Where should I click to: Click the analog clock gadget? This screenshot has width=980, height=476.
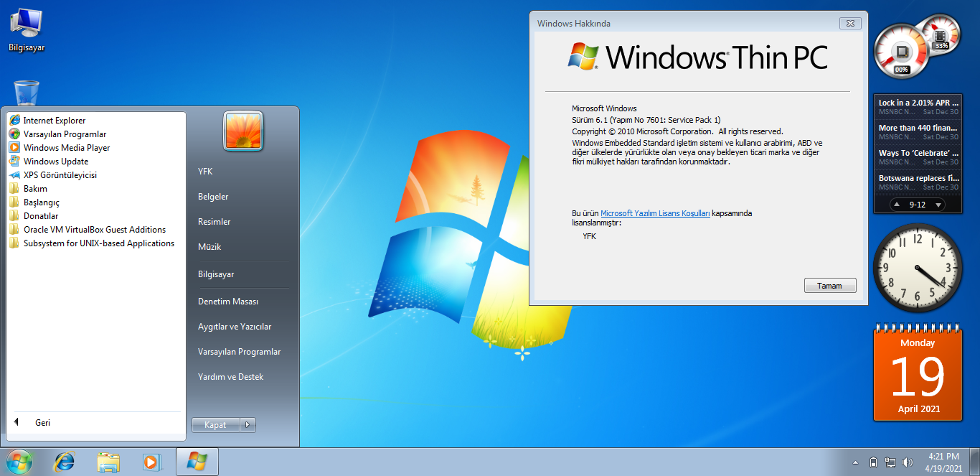pyautogui.click(x=917, y=268)
